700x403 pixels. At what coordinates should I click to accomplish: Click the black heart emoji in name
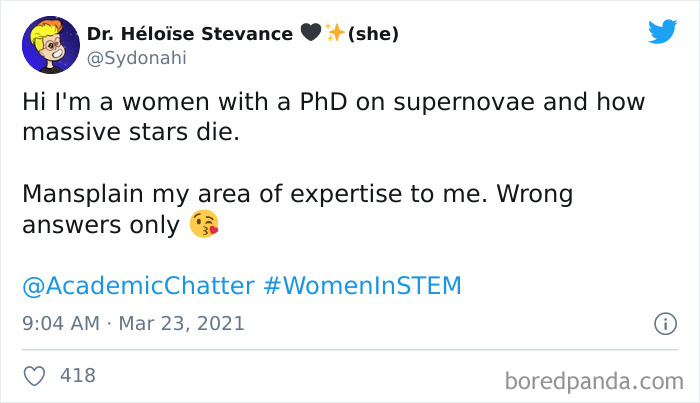(309, 34)
